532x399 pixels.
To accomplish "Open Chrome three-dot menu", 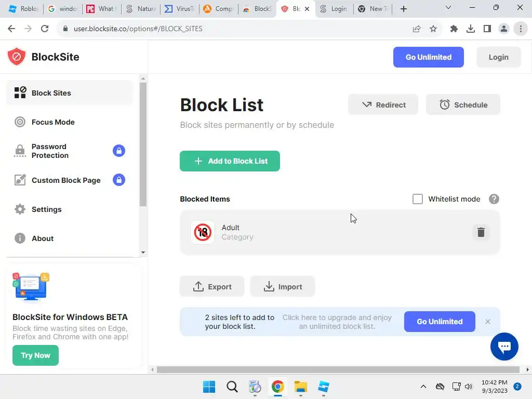I will (x=521, y=29).
